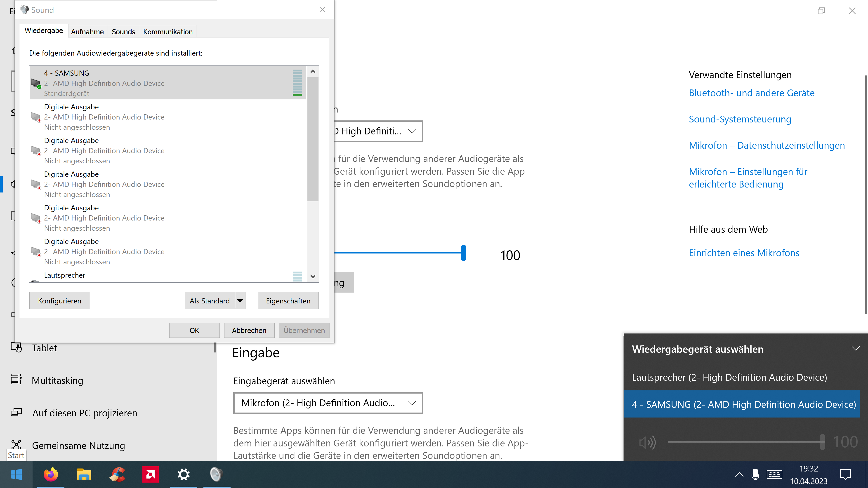The height and width of the screenshot is (488, 868).
Task: Click the Settings gear taskbar icon
Action: pos(184,474)
